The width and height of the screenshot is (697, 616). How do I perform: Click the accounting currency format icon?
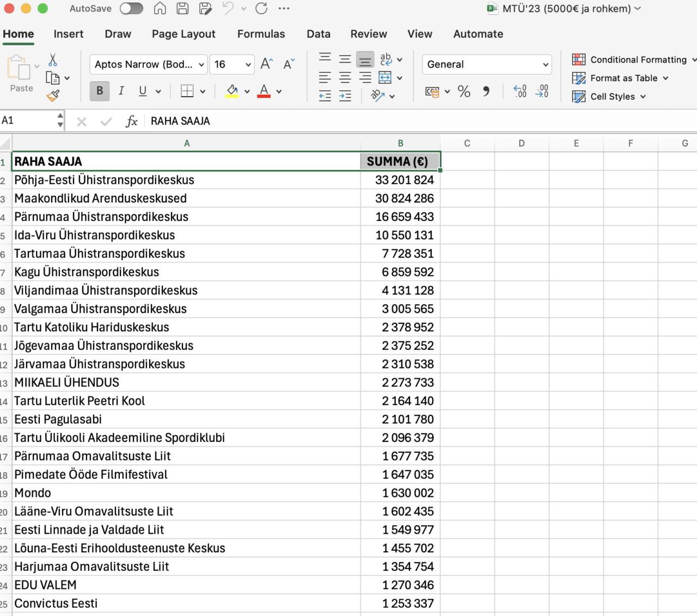click(x=432, y=91)
